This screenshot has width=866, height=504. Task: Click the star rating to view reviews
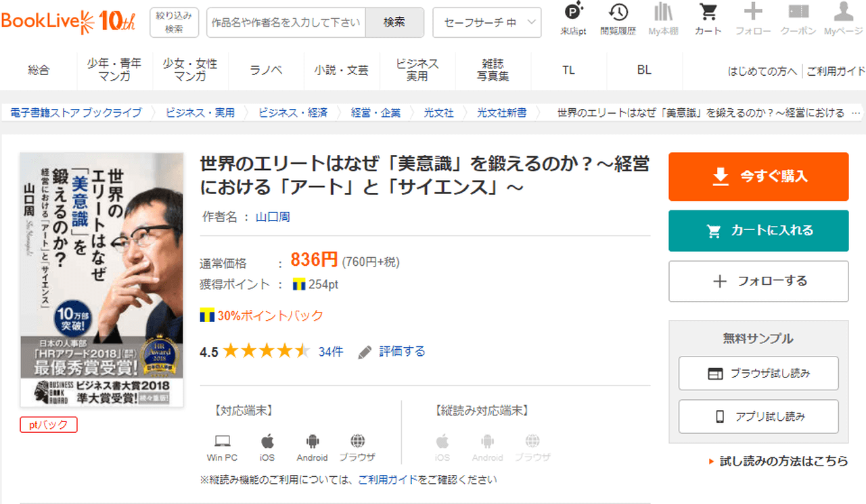point(266,351)
